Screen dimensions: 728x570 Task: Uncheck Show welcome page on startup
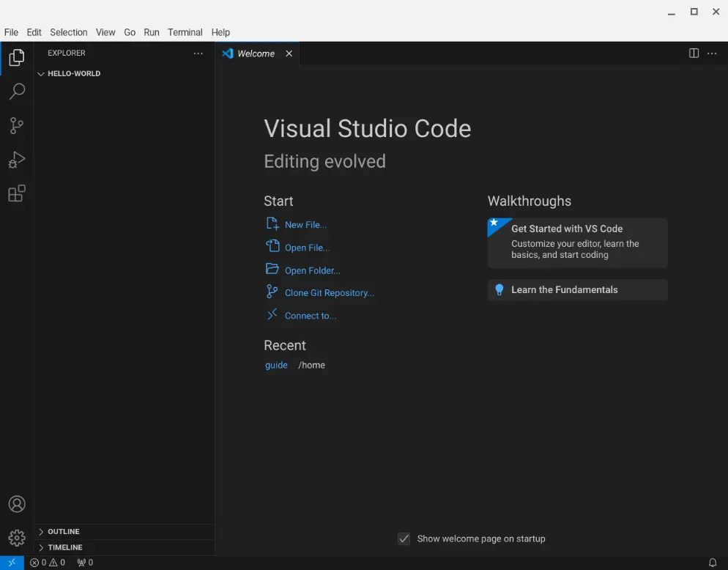click(404, 538)
